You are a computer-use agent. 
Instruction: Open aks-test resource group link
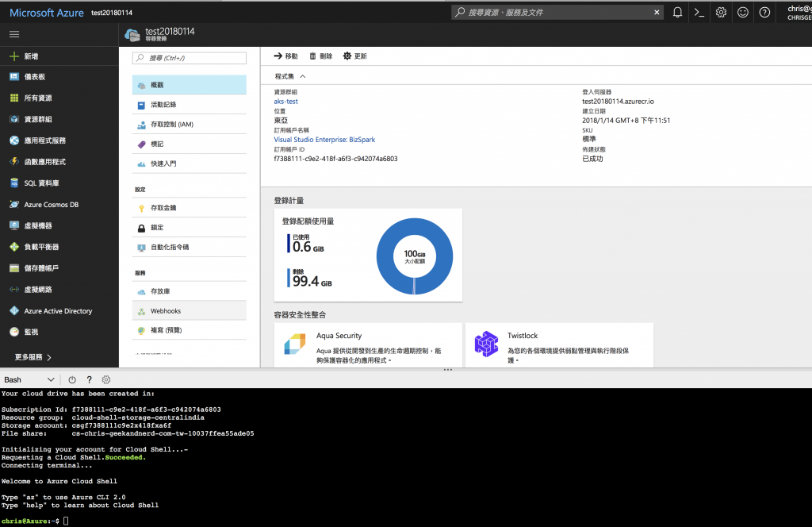coord(285,102)
